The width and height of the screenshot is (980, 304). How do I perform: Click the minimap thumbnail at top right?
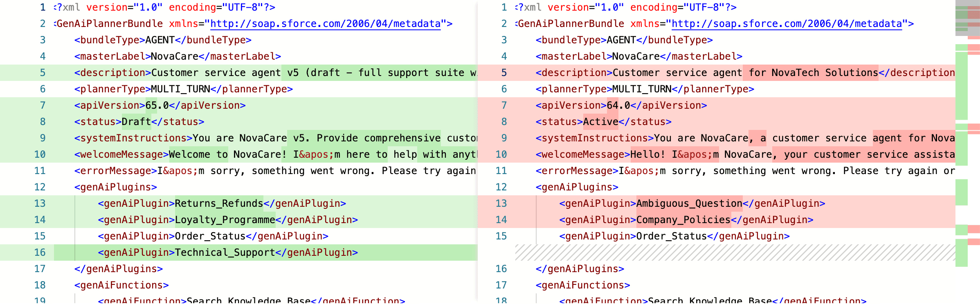[x=968, y=18]
